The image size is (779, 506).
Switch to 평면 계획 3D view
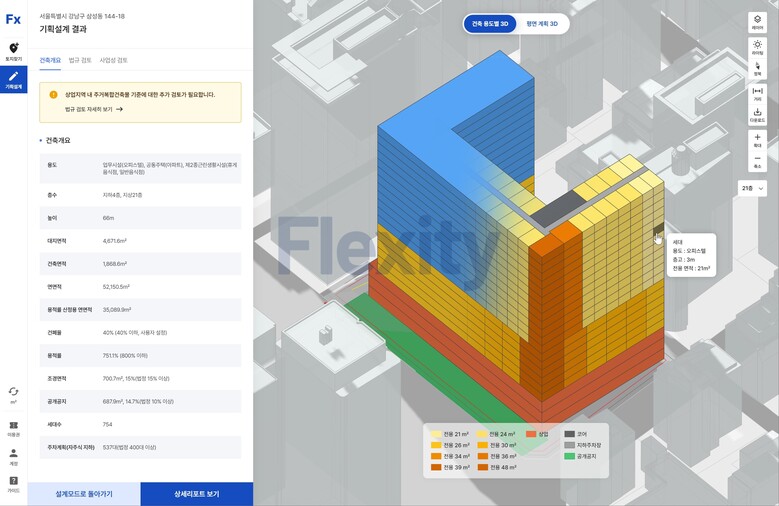(x=542, y=24)
